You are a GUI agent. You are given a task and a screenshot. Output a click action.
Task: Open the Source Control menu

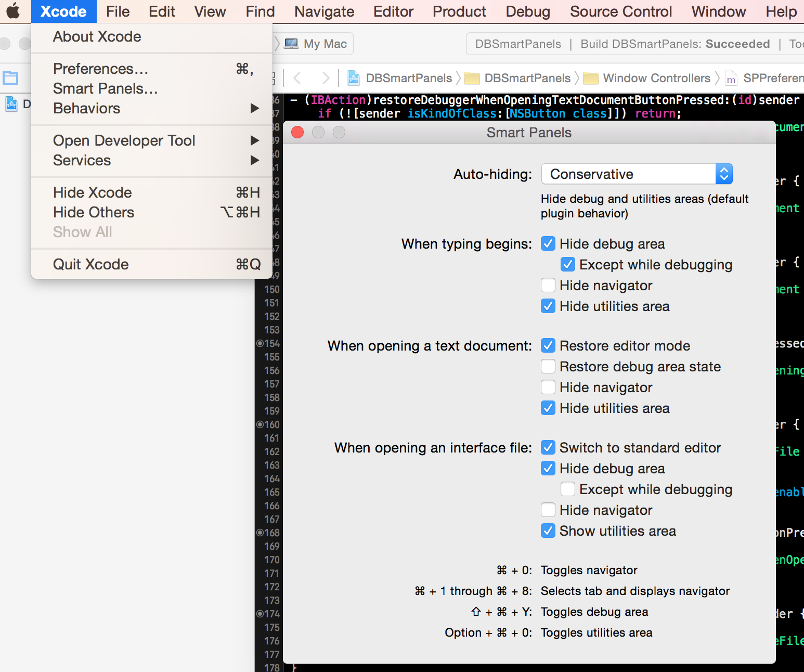tap(621, 11)
